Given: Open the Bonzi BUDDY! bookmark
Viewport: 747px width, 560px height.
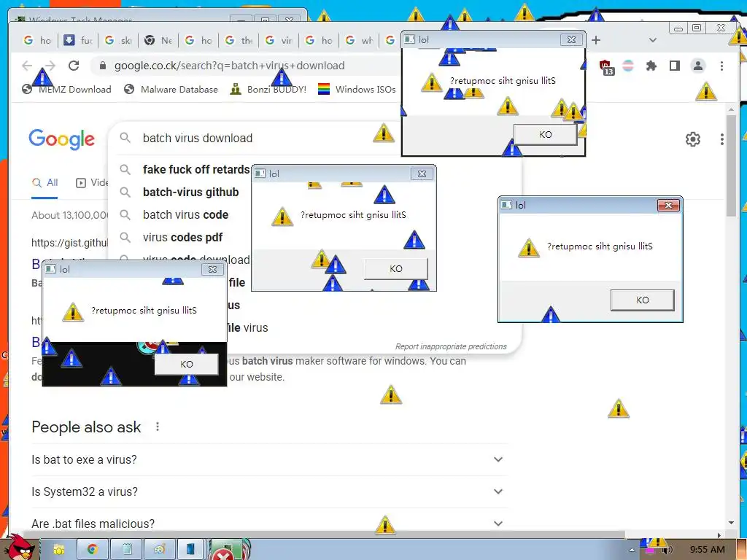Looking at the screenshot, I should [x=268, y=89].
